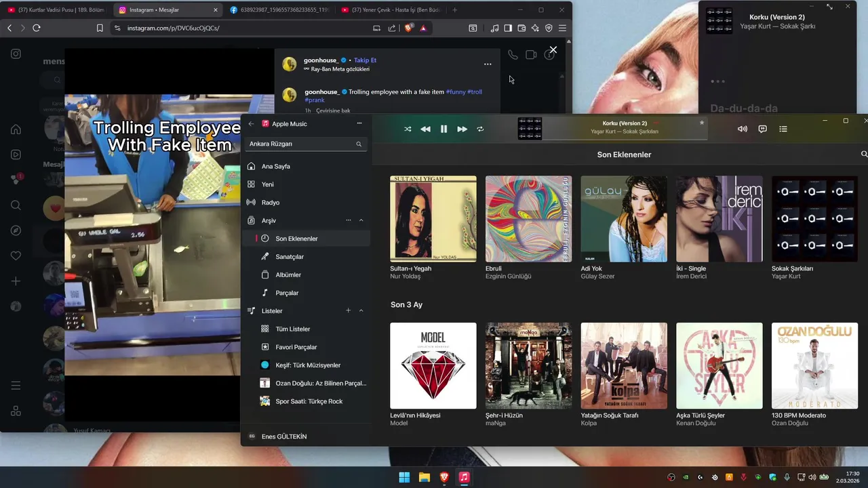Start Instagram voice call phone icon
868x488 pixels.
point(513,55)
